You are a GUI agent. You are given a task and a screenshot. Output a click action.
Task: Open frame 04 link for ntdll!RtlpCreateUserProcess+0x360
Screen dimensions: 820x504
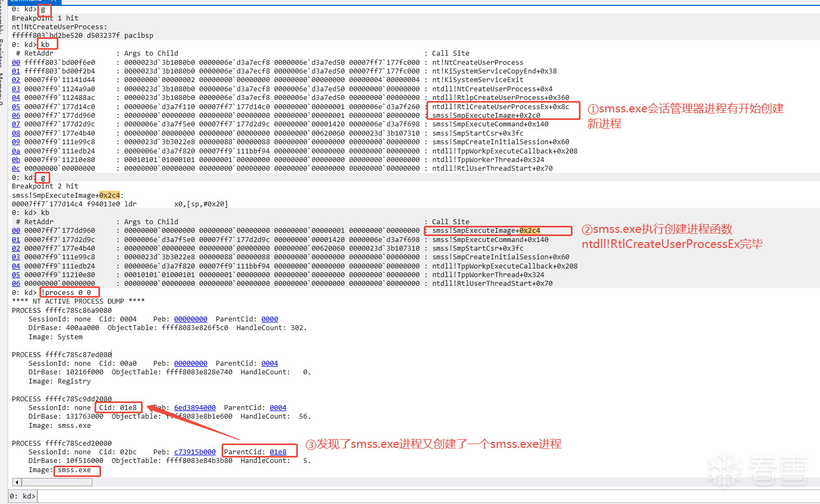[16, 98]
